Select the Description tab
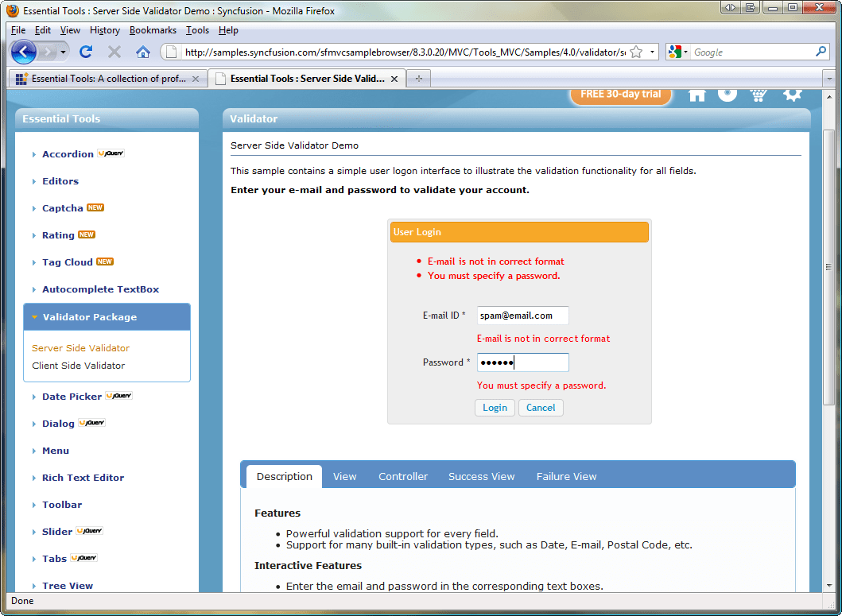842x616 pixels. 284,476
